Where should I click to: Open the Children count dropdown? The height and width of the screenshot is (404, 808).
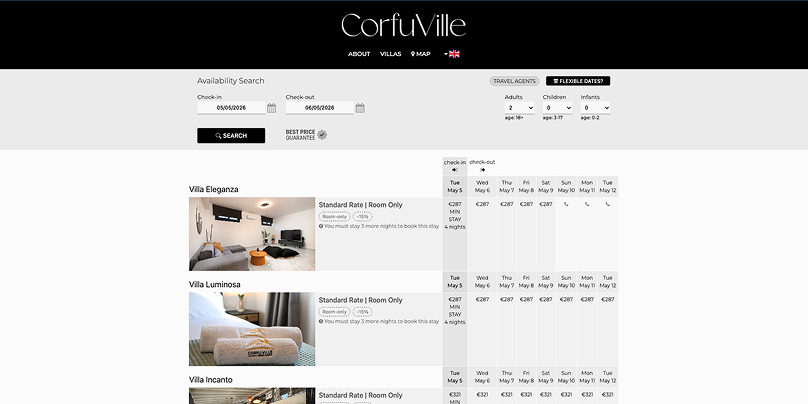pos(558,108)
